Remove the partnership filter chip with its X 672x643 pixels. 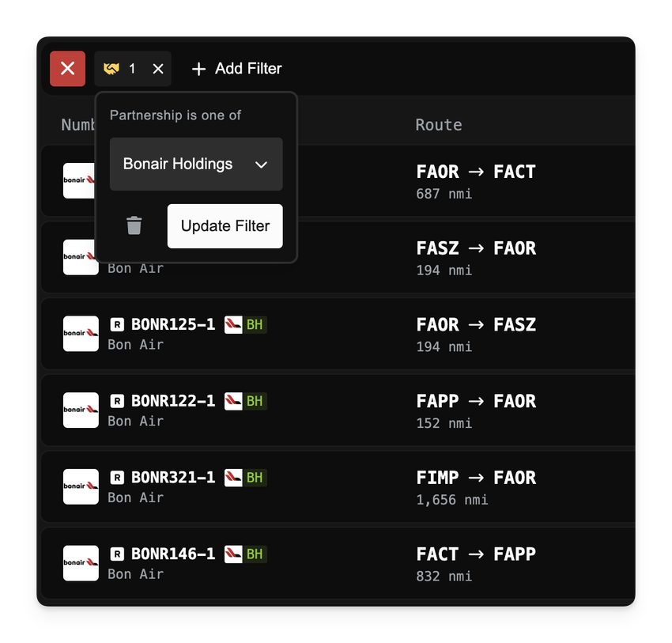pos(158,69)
